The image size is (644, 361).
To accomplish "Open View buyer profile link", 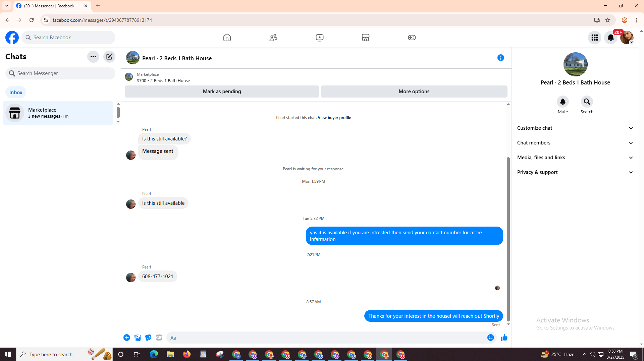I will 334,118.
